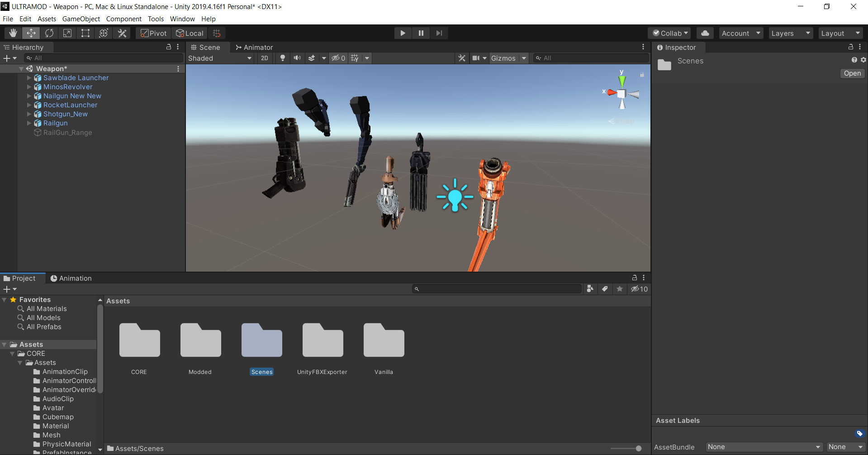Image resolution: width=868 pixels, height=455 pixels.
Task: Toggle scene effects like skybox
Action: [312, 58]
